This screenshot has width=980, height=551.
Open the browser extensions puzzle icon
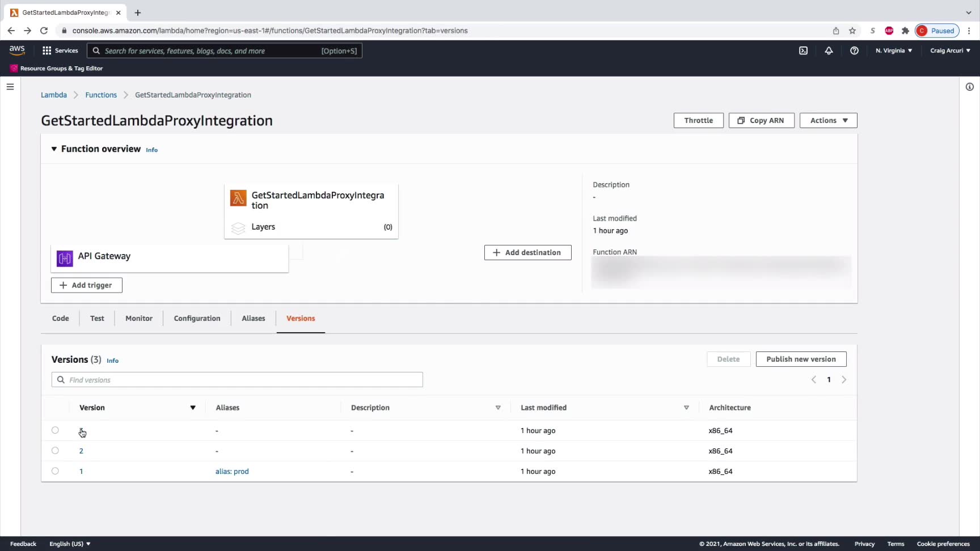(x=905, y=31)
